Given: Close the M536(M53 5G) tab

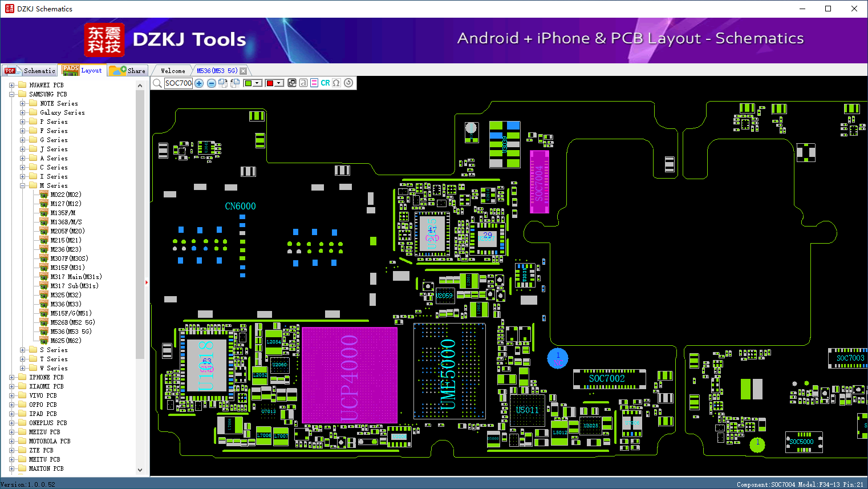Looking at the screenshot, I should point(244,71).
